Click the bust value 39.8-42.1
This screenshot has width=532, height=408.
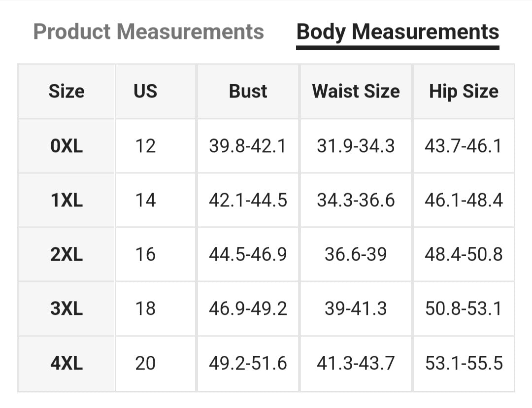248,146
